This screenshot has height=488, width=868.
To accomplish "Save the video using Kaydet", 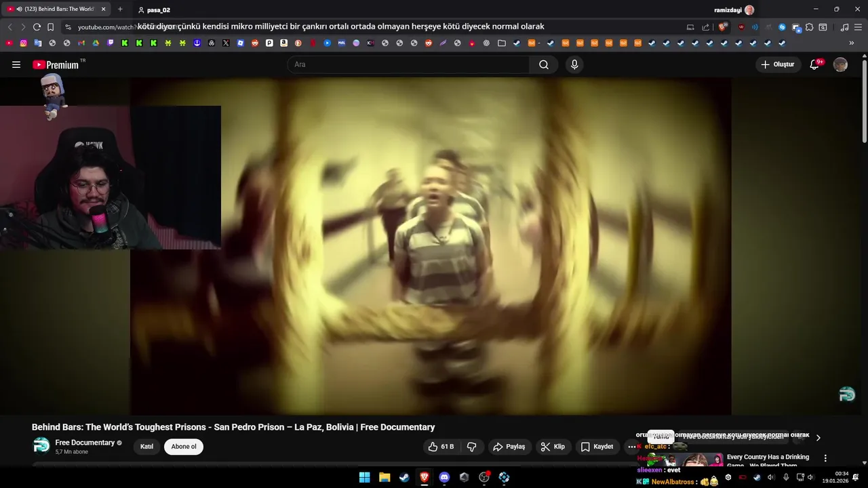I will coord(597,447).
